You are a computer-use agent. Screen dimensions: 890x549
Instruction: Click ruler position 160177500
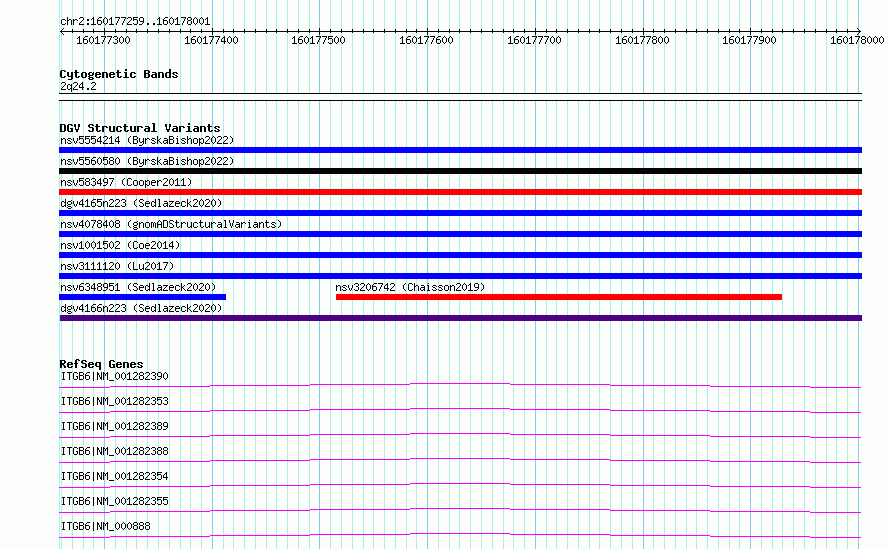coord(318,40)
